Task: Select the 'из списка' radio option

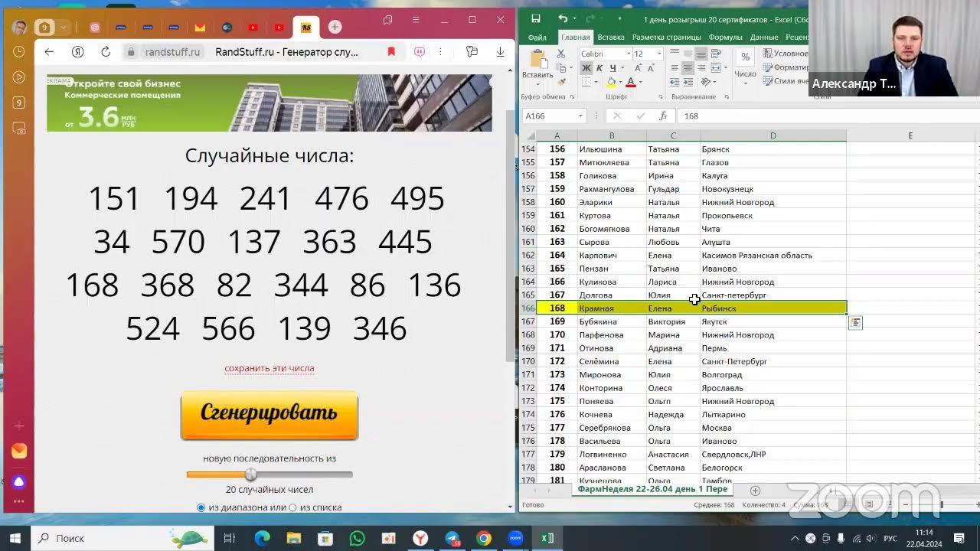Action: click(x=292, y=507)
